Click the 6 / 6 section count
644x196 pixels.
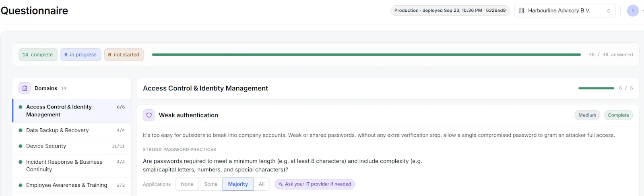coord(626,88)
